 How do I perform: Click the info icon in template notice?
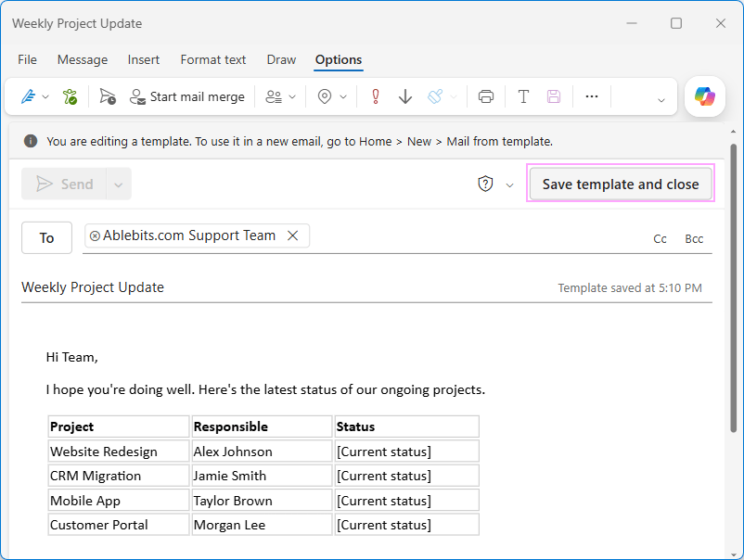31,141
